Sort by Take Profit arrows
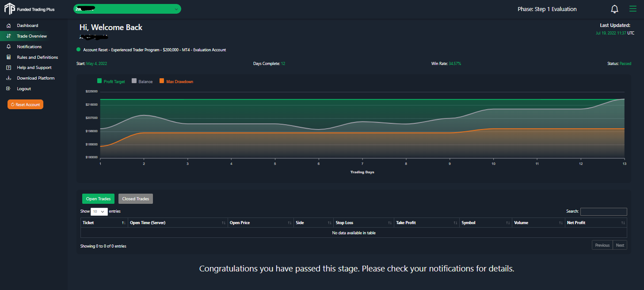This screenshot has width=644, height=290. point(455,223)
